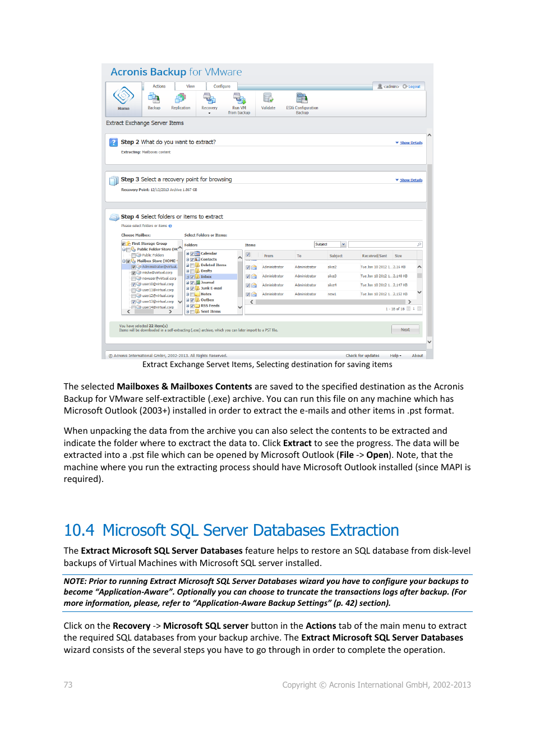Check the newuser@virtual.corp mailbox checkbox
535x756 pixels.
point(133,279)
